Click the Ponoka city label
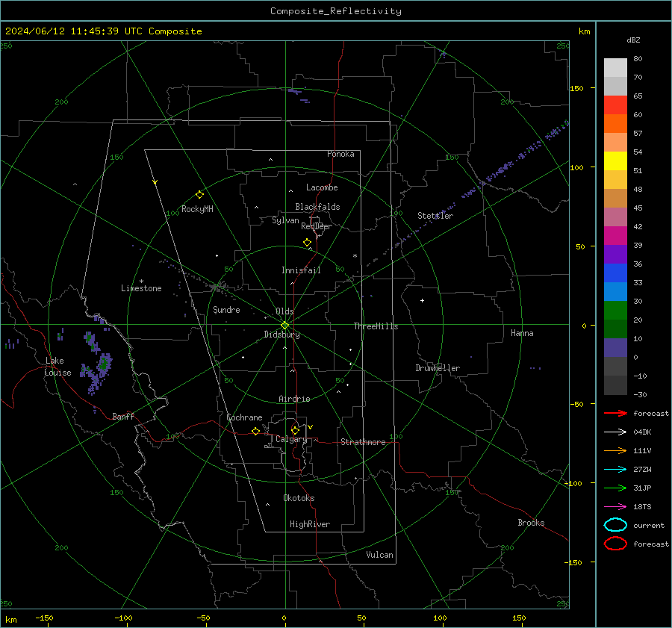672x628 pixels. tap(340, 154)
